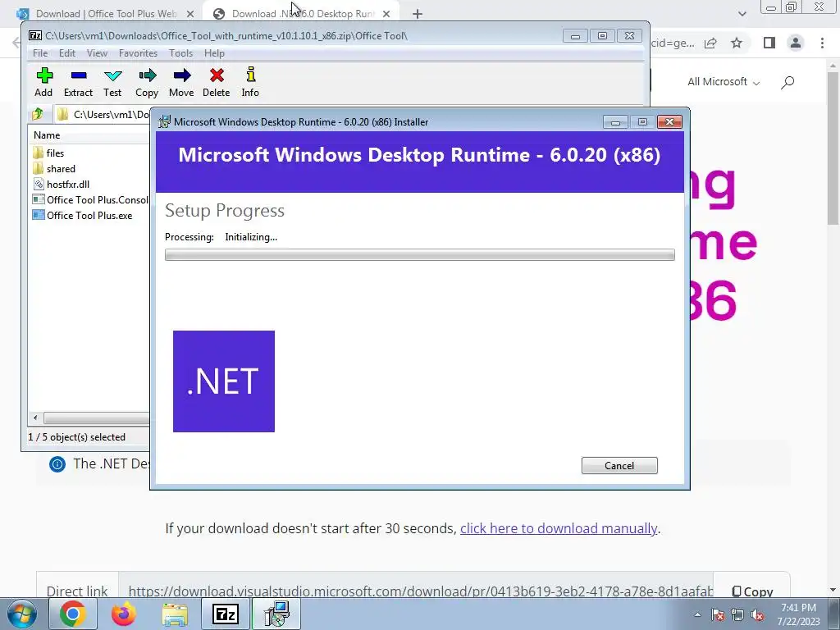840x630 pixels.
Task: Click the info icon beside The .NET text
Action: point(57,464)
